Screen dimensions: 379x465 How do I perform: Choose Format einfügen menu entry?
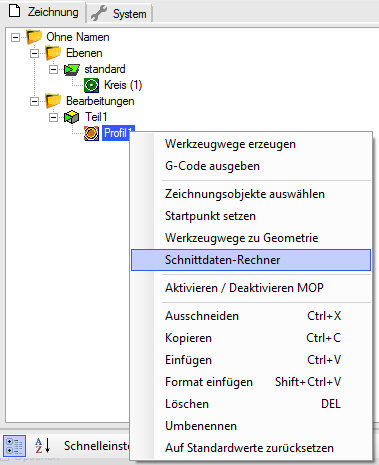251,382
